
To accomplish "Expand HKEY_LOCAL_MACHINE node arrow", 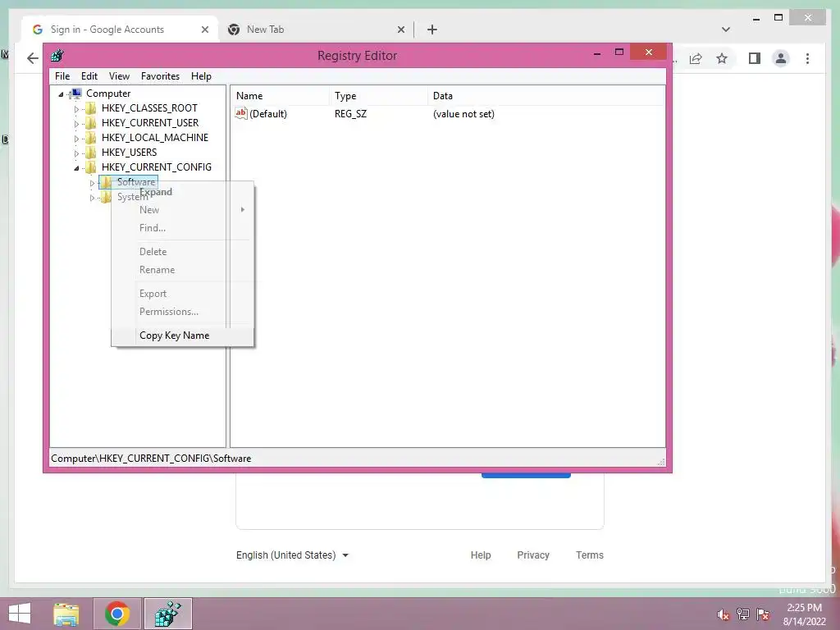I will tap(76, 138).
